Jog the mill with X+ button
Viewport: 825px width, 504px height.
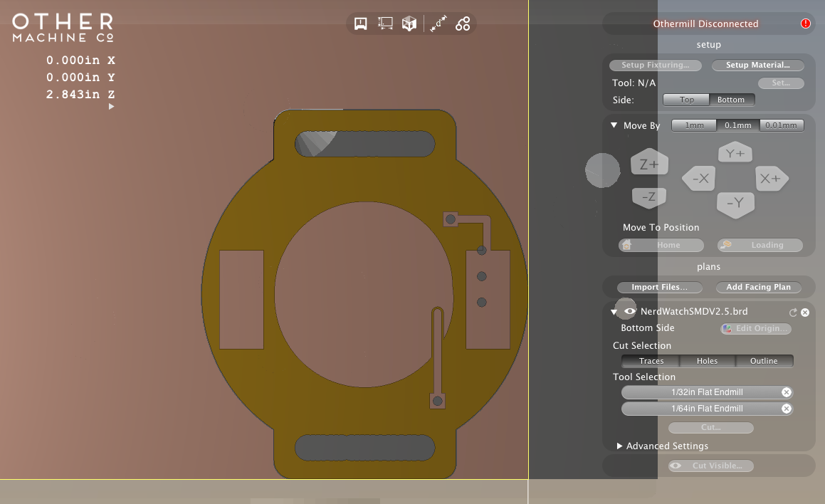click(x=771, y=179)
